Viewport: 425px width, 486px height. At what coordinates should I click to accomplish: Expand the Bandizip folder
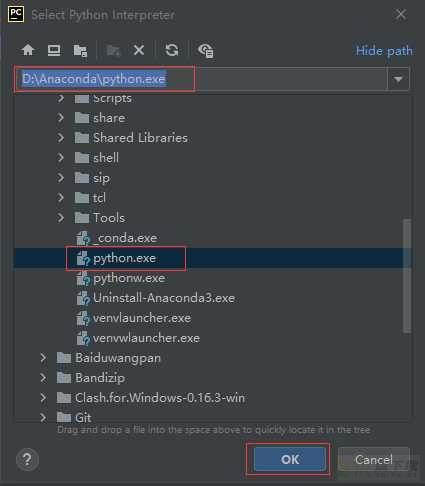point(43,378)
